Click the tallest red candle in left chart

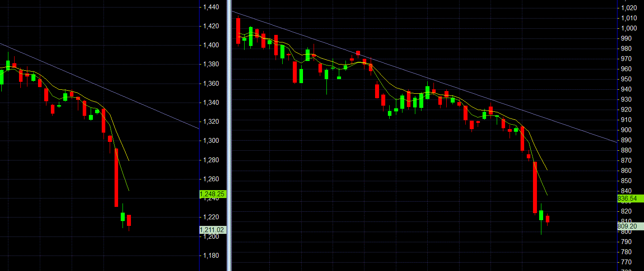pos(117,177)
